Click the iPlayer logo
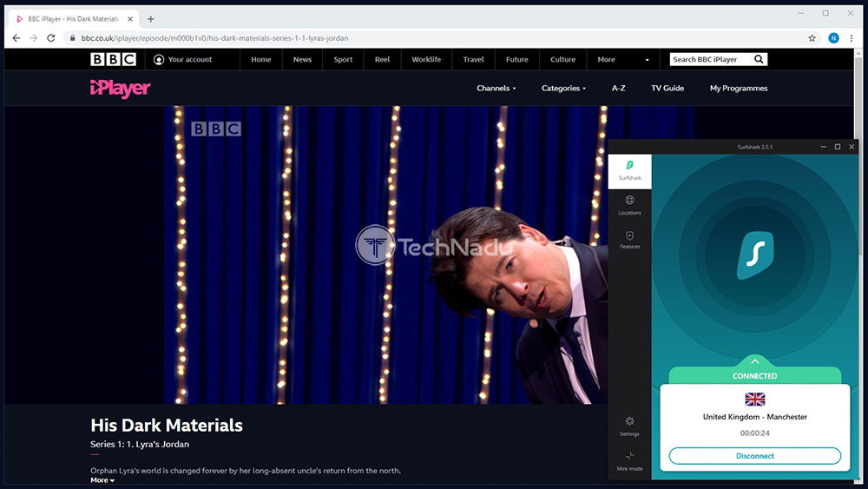Image resolution: width=868 pixels, height=489 pixels. 120,88
